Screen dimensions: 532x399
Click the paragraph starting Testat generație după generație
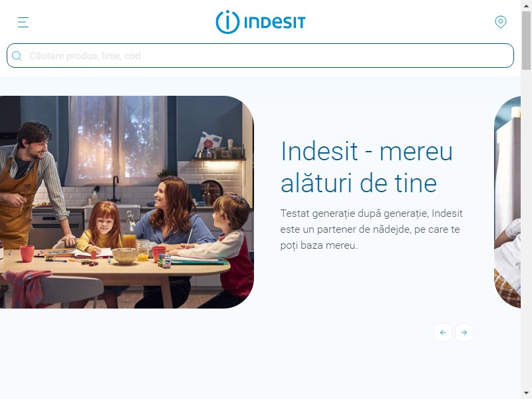pyautogui.click(x=372, y=229)
